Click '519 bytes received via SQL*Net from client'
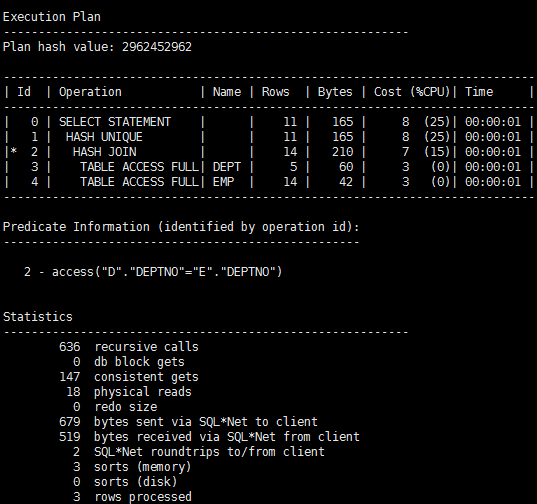This screenshot has width=537, height=504. 209,437
